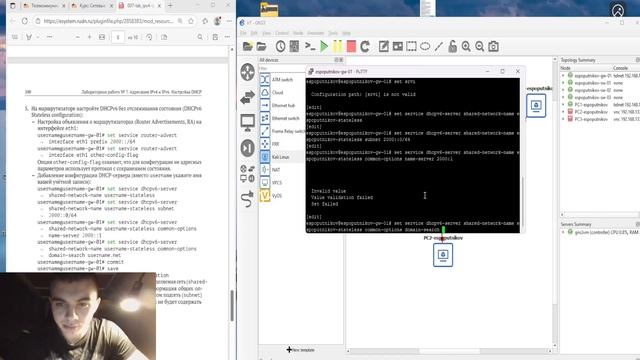This screenshot has height=360, width=640.
Task: Expand gns3vm server in Servers Summary
Action: click(563, 232)
